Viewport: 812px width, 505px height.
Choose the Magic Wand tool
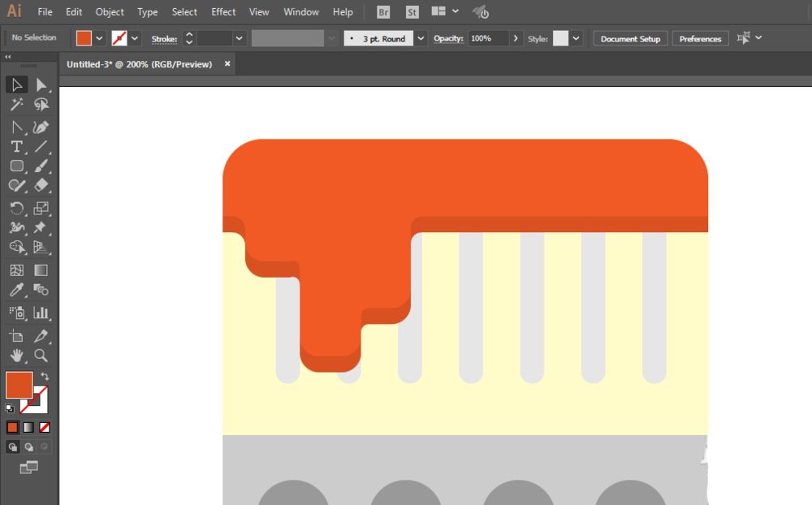point(16,105)
